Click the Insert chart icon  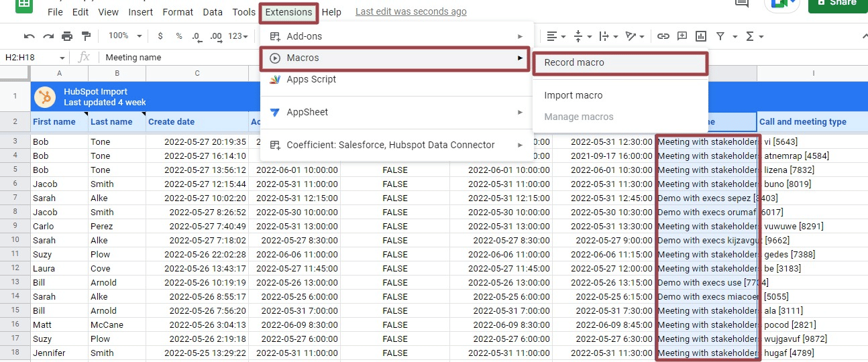click(x=701, y=36)
